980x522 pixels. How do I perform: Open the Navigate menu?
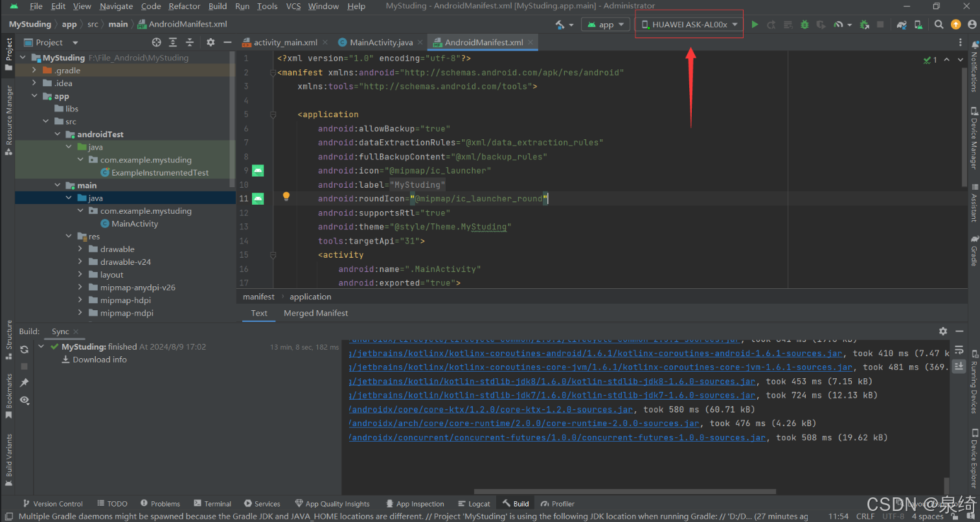116,6
